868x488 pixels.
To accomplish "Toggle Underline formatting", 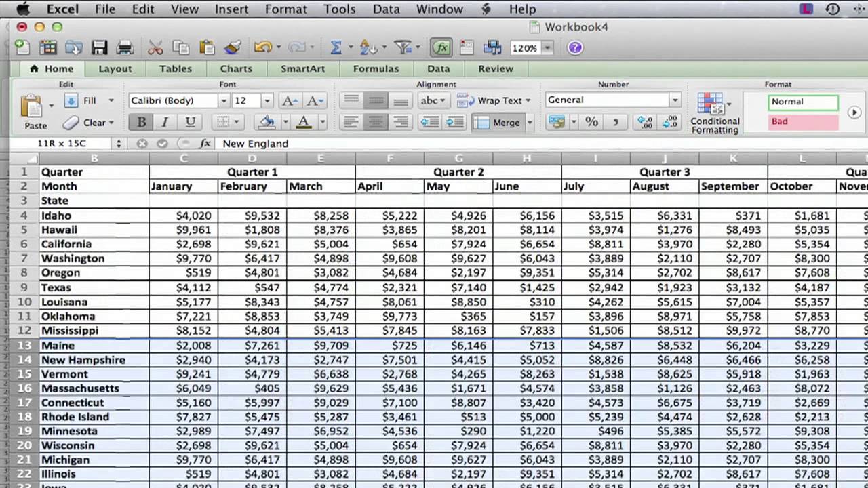I will click(190, 122).
